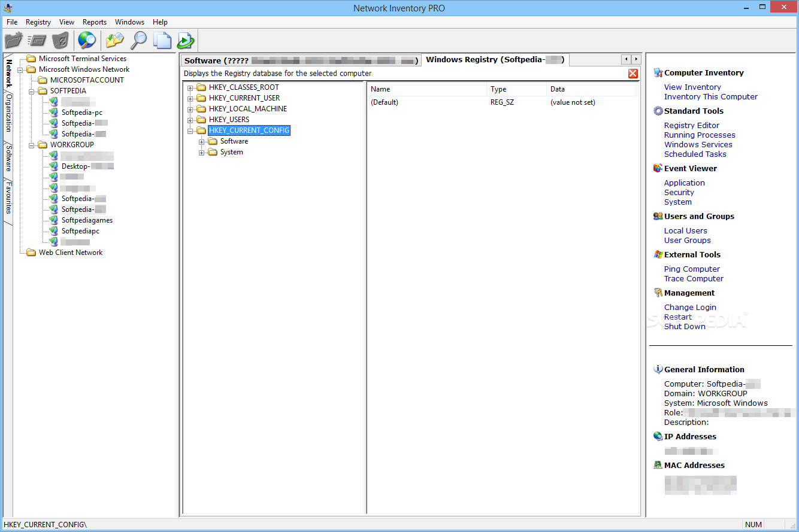This screenshot has height=532, width=799.
Task: Click the Management keys icon
Action: tap(658, 293)
